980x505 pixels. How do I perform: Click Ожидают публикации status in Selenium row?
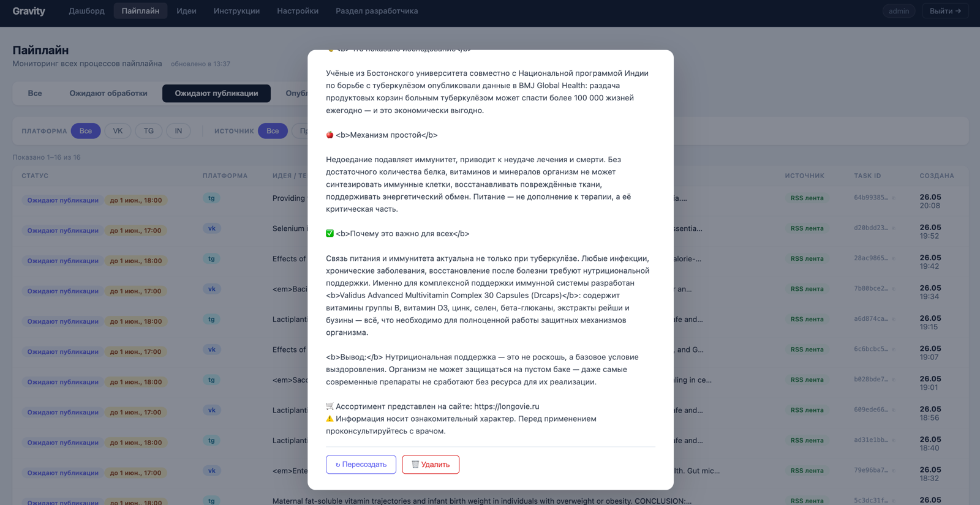(62, 231)
